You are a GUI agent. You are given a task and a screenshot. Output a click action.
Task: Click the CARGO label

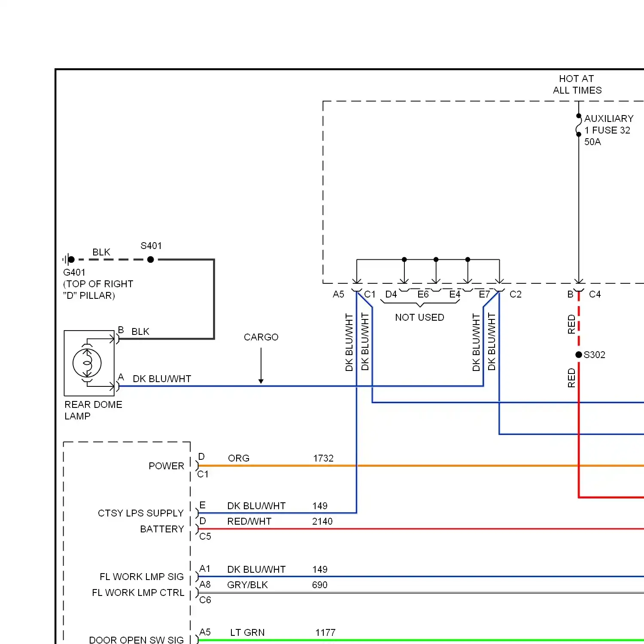click(261, 337)
